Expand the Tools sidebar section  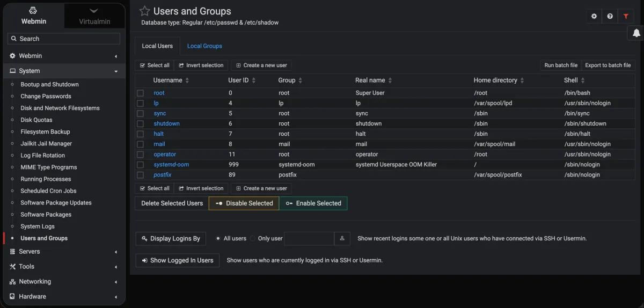(x=64, y=266)
